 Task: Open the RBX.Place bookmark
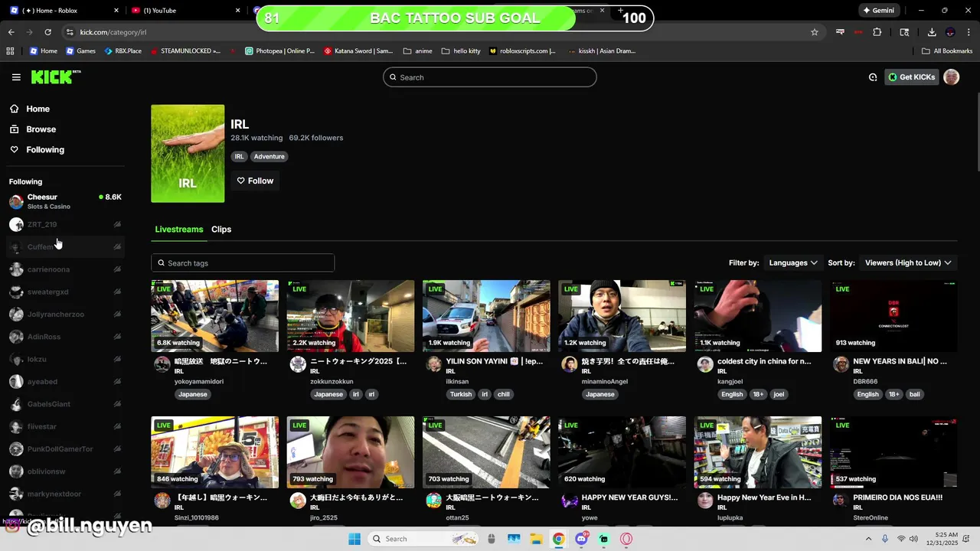click(122, 51)
